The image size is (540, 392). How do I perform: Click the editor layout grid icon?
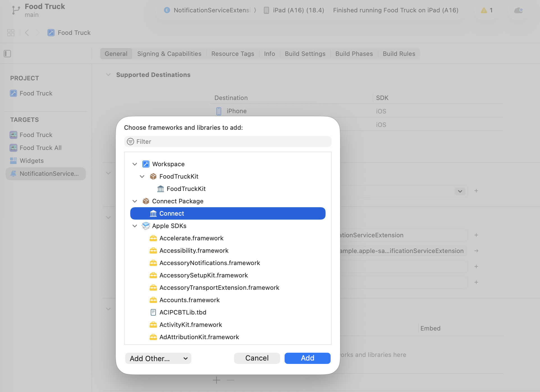11,33
